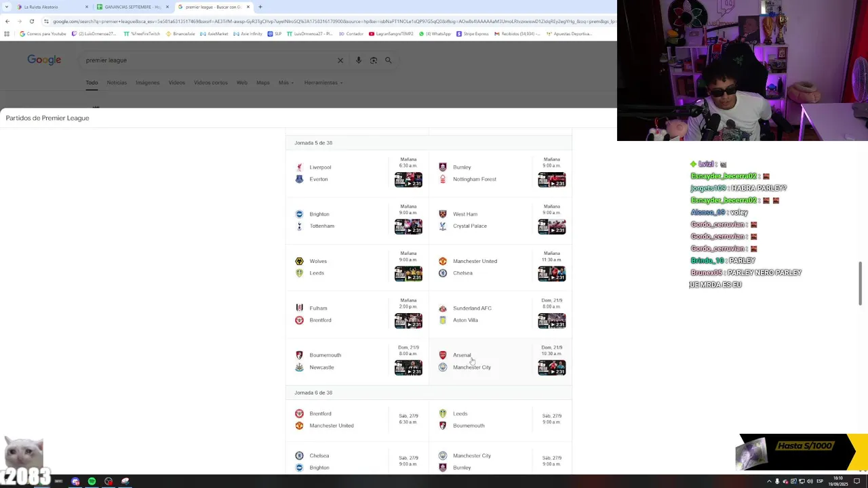This screenshot has height=488, width=868.
Task: Select the Noticias search tab
Action: [117, 83]
